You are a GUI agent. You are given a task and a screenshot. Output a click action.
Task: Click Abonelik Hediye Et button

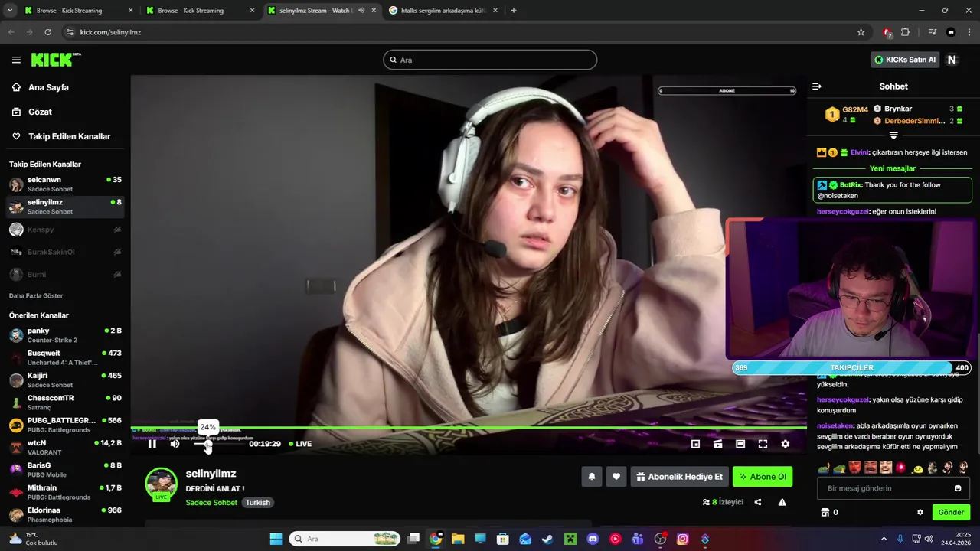(x=679, y=477)
